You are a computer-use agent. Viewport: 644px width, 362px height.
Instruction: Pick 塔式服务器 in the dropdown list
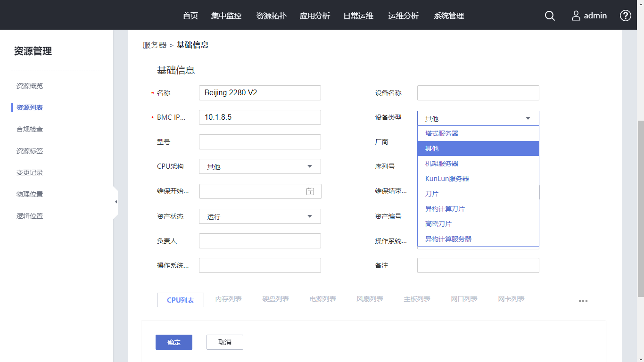coord(442,133)
